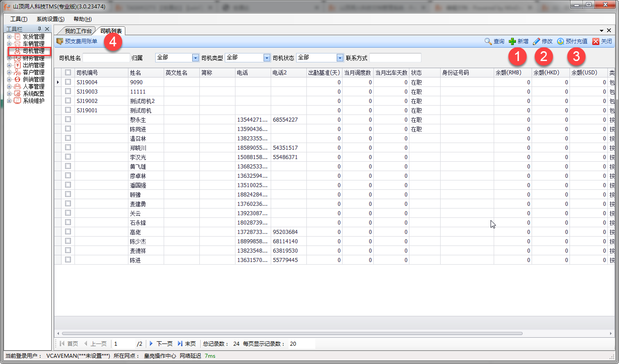Switch to 我的工作台 tab
Screen dimensions: 619x364
point(78,31)
